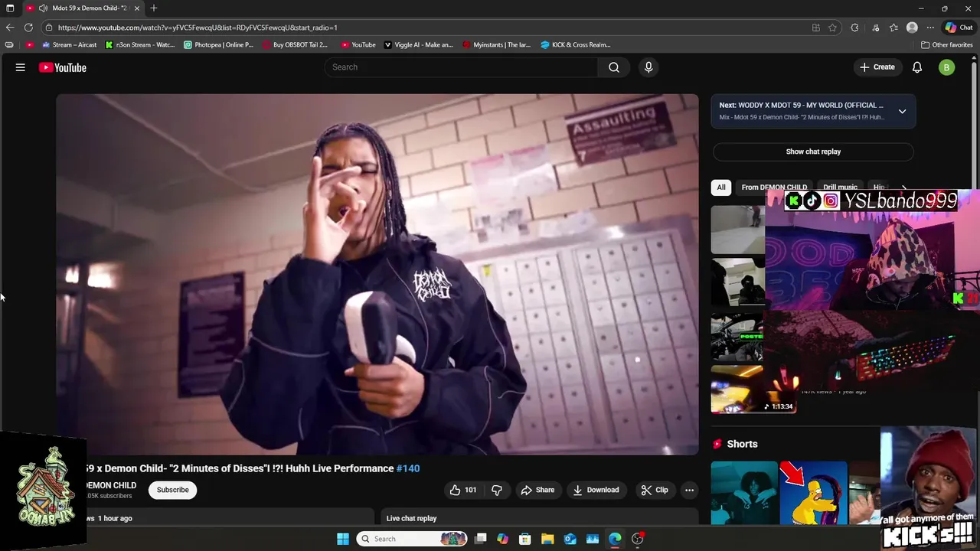Viewport: 980px width, 551px height.
Task: Open the Create menu
Action: point(877,67)
